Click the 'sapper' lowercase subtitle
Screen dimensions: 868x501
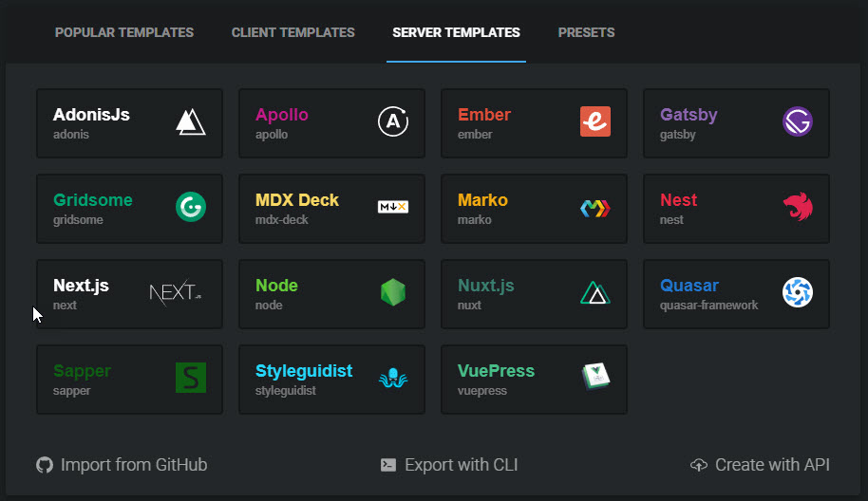(x=71, y=391)
